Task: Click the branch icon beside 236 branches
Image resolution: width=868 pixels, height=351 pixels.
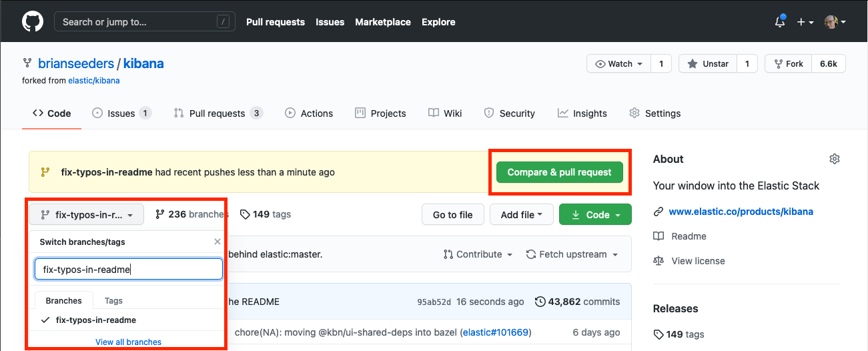Action: pyautogui.click(x=160, y=214)
